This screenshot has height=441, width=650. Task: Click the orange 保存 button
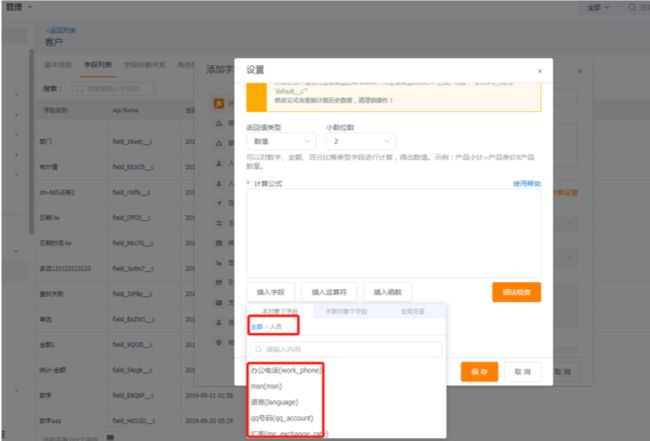(x=479, y=371)
